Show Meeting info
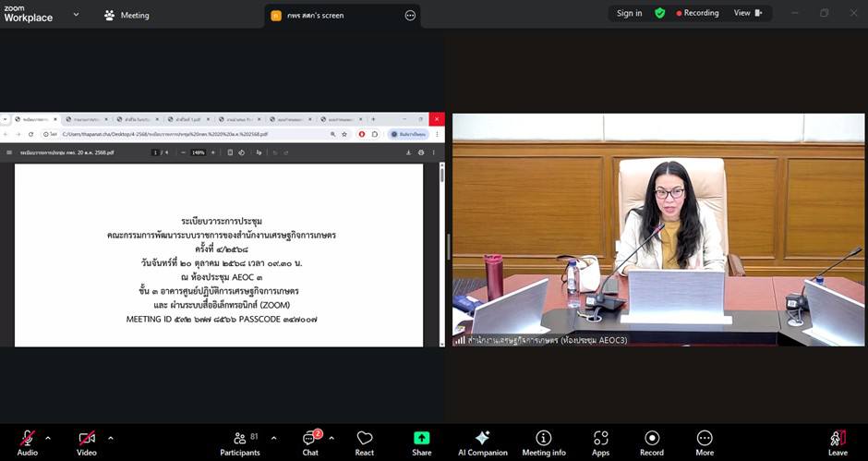The height and width of the screenshot is (461, 868). [x=544, y=441]
